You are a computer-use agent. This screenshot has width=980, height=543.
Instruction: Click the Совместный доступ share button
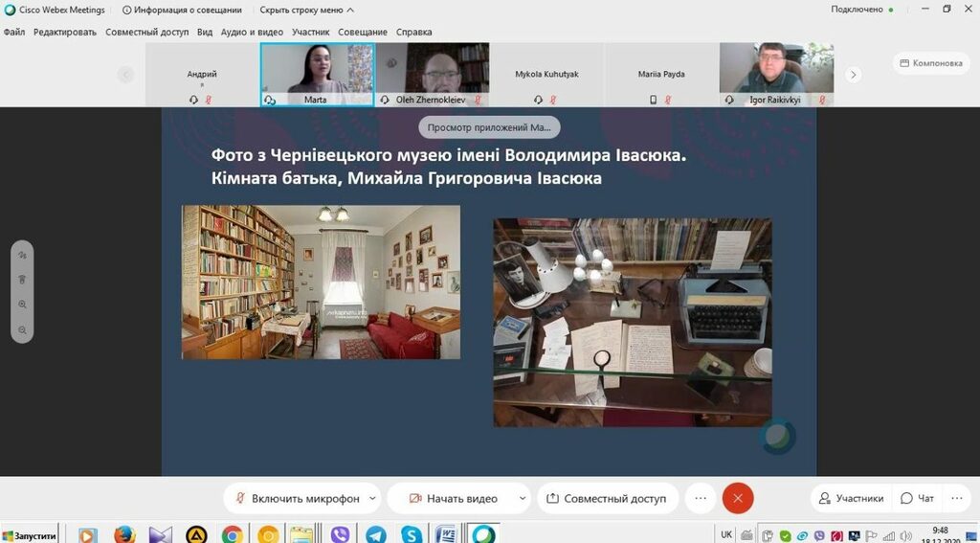606,498
